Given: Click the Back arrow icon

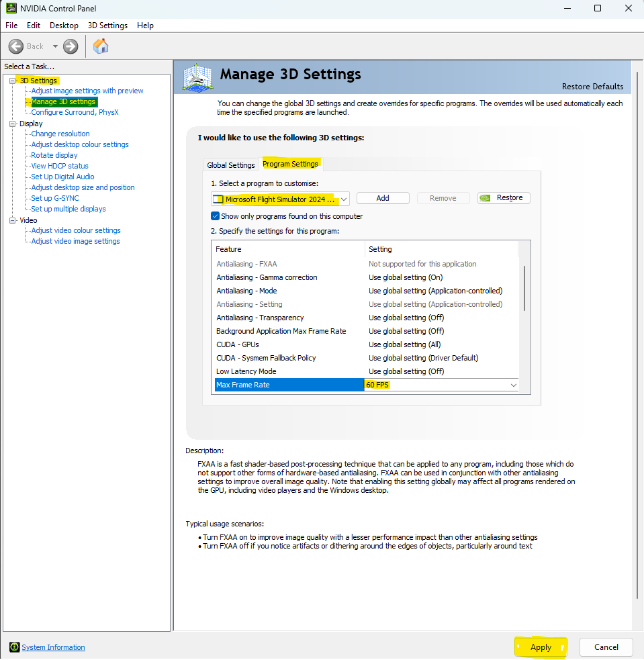Looking at the screenshot, I should tap(16, 46).
